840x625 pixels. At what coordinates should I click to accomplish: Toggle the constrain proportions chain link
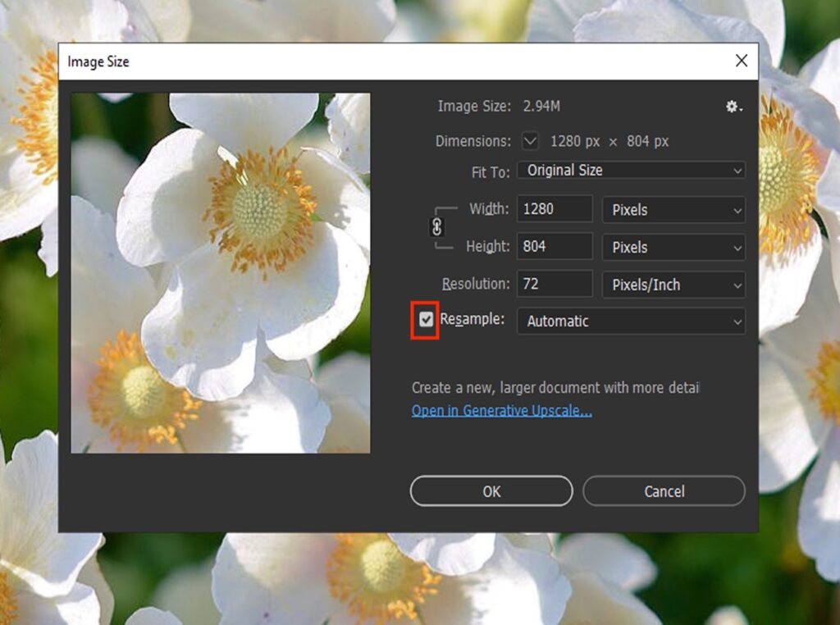[x=436, y=228]
